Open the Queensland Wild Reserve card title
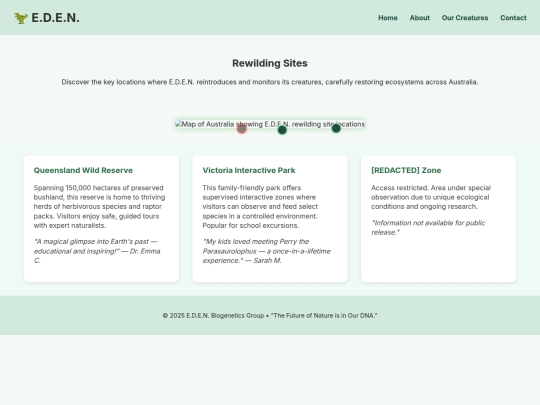This screenshot has height=405, width=540. (x=83, y=170)
